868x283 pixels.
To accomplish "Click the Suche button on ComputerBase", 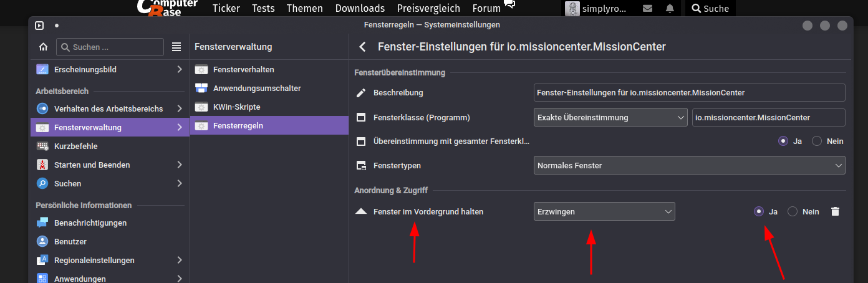I will [x=710, y=8].
